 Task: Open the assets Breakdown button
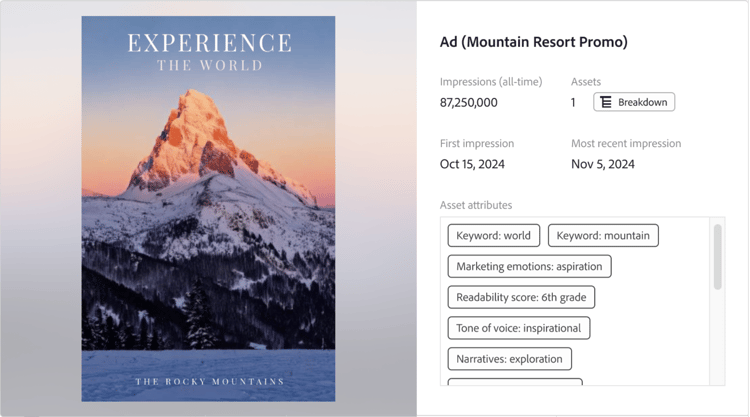click(634, 102)
